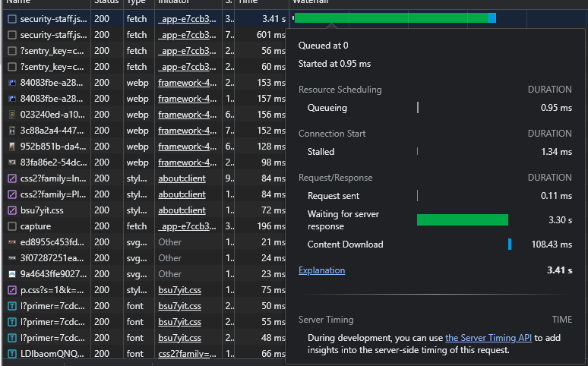Click the image thumbnail of 952b851b-da4 request
588x366 pixels.
click(11, 147)
